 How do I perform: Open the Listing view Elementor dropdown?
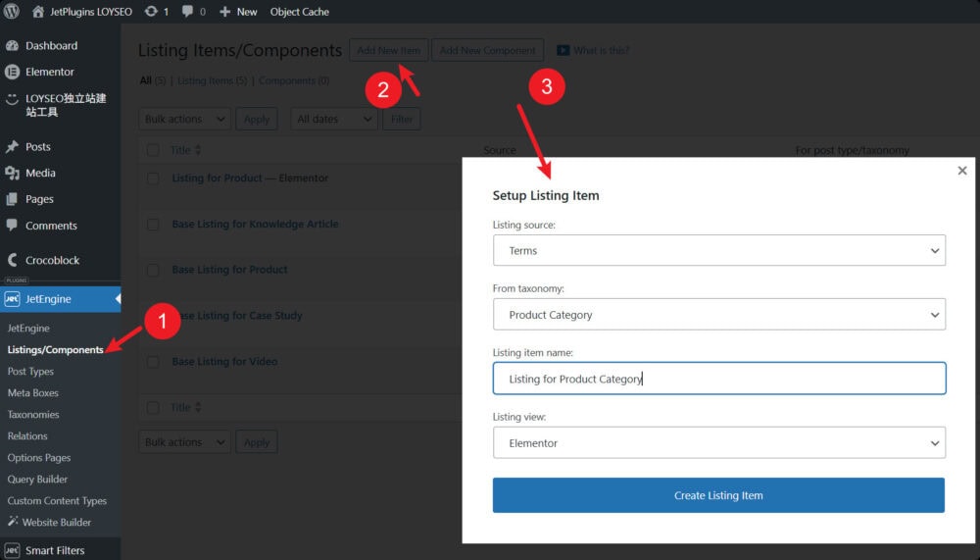pyautogui.click(x=718, y=442)
